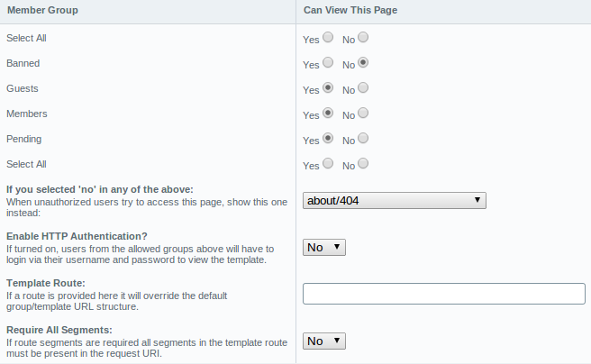This screenshot has height=364, width=591.
Task: Expand the Enable HTTP Authentication dropdown
Action: (x=324, y=247)
